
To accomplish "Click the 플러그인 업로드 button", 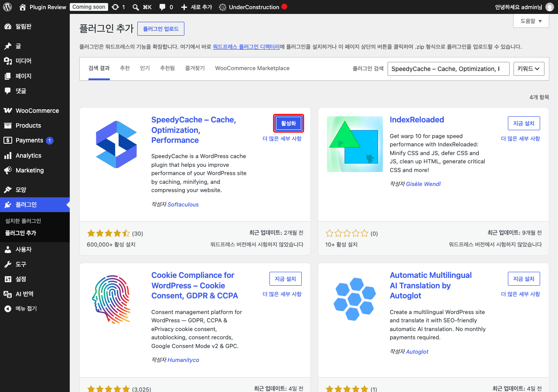I will (x=161, y=29).
